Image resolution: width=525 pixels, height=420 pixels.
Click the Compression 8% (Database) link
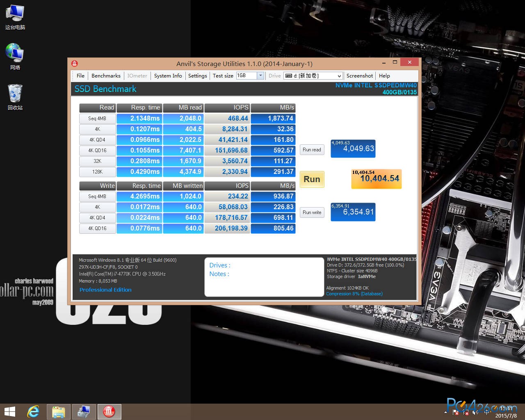(354, 294)
